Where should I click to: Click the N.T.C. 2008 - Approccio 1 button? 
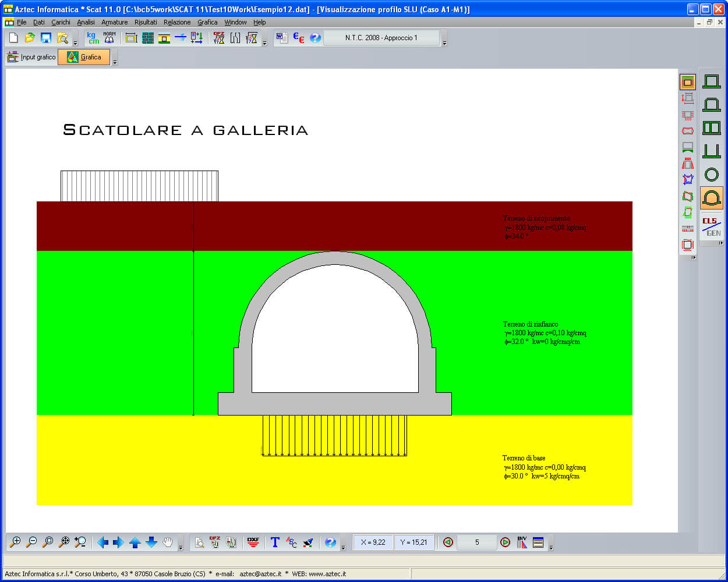tap(381, 38)
